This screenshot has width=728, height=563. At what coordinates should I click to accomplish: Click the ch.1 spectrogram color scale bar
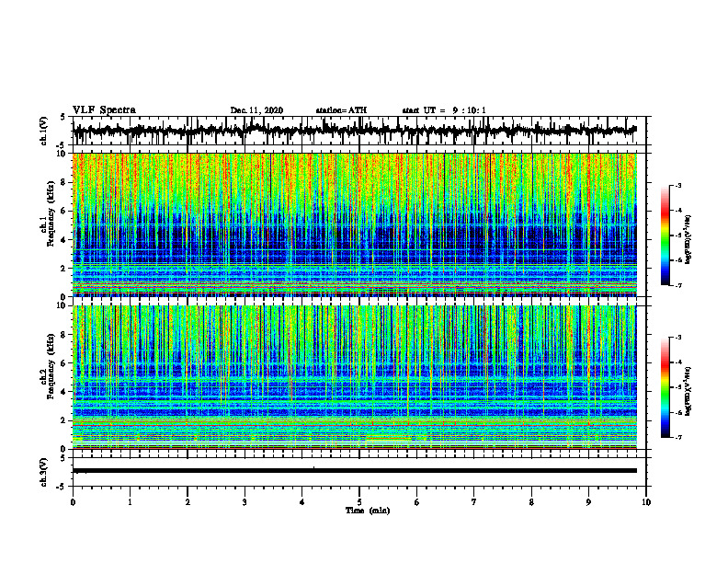point(665,236)
